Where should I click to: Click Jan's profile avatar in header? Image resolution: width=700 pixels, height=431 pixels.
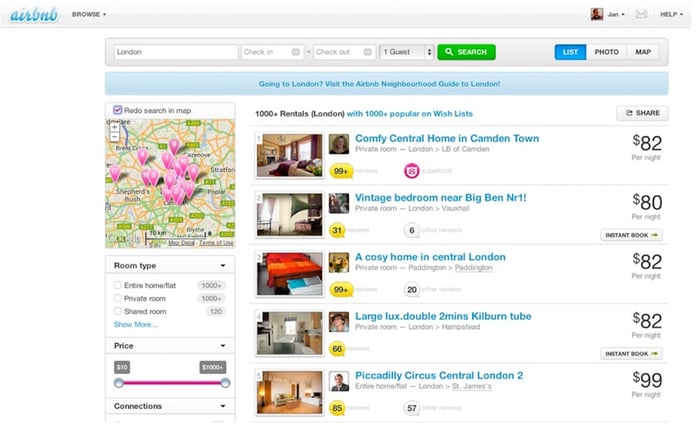point(596,14)
